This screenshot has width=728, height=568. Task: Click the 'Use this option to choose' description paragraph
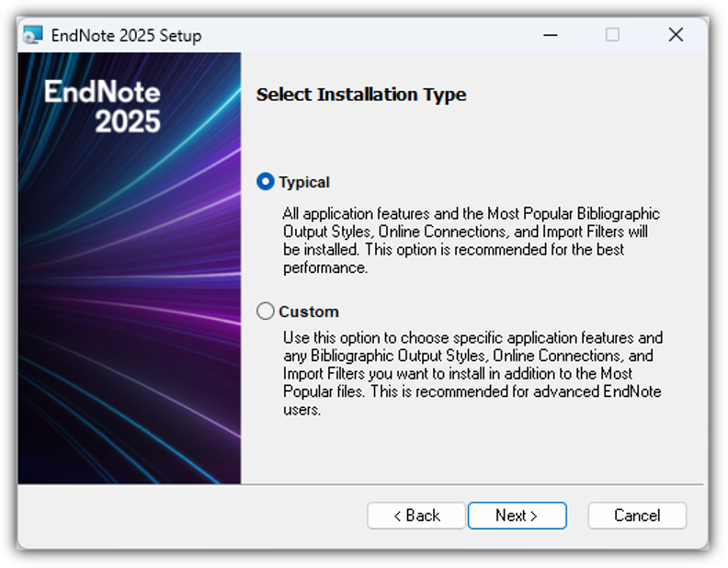click(x=472, y=373)
